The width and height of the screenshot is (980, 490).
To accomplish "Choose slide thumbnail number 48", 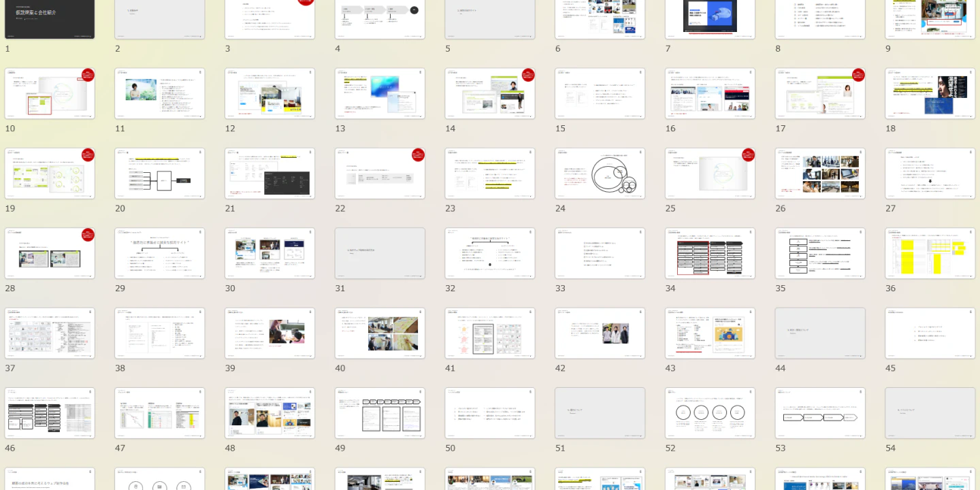I will click(x=270, y=414).
